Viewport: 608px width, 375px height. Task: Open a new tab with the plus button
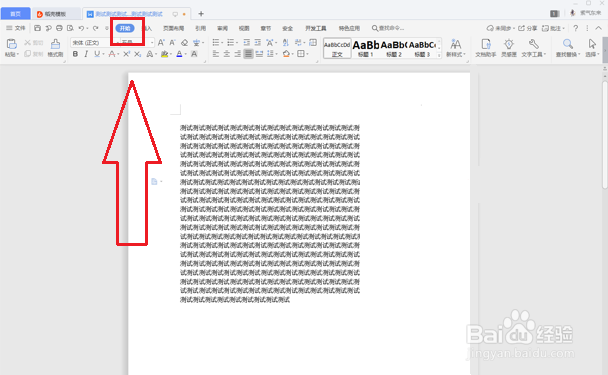(x=201, y=14)
